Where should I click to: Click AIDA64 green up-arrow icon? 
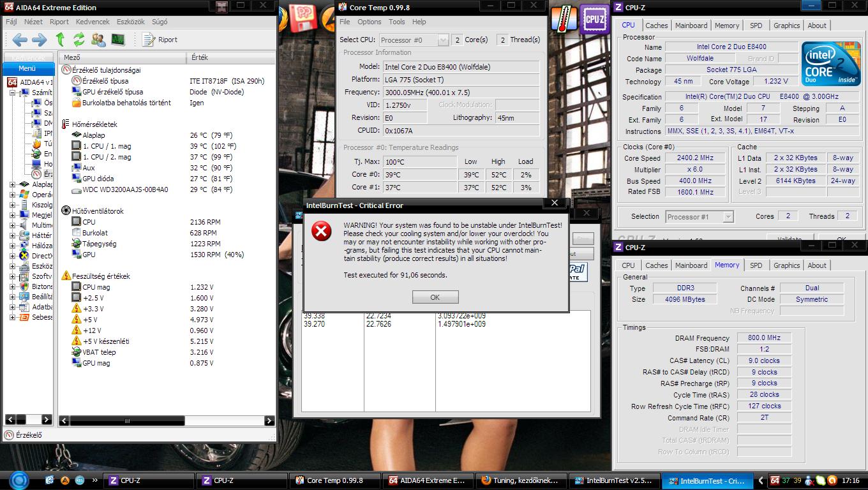coord(60,40)
